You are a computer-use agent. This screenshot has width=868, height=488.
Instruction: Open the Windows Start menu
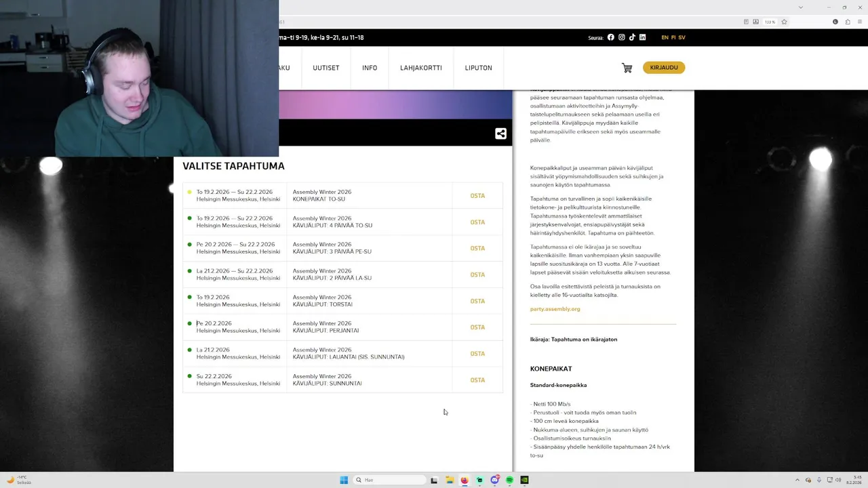(344, 480)
